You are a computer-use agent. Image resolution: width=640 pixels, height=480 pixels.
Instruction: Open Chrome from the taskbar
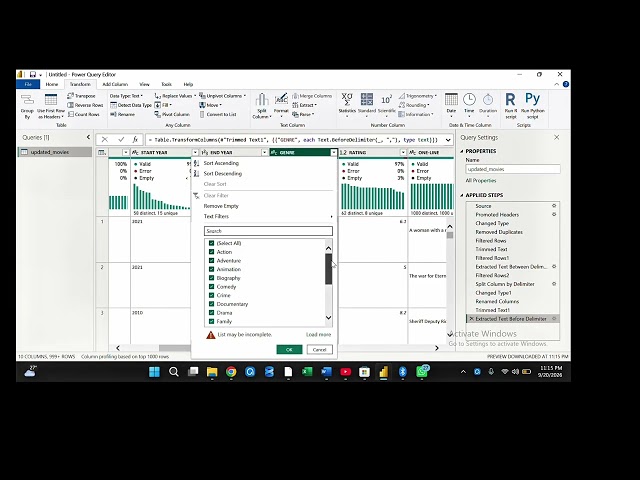click(x=231, y=372)
